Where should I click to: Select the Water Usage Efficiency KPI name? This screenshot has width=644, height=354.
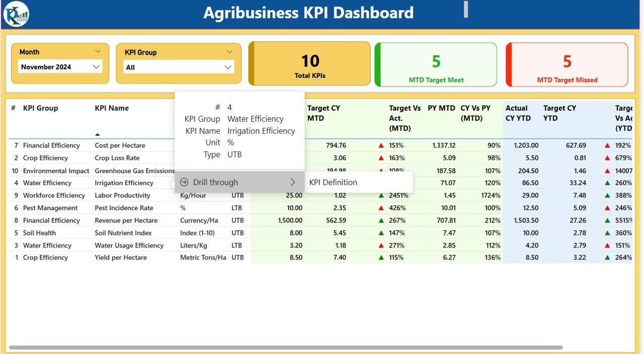tap(129, 245)
